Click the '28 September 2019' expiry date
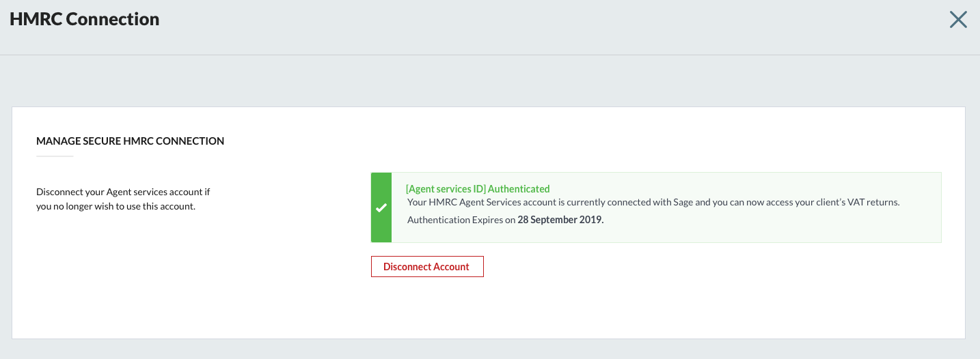 pos(560,220)
